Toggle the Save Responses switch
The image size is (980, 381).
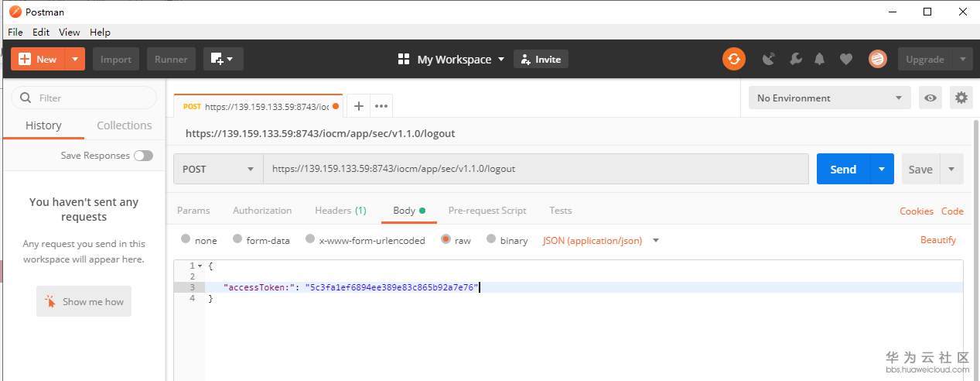(143, 156)
